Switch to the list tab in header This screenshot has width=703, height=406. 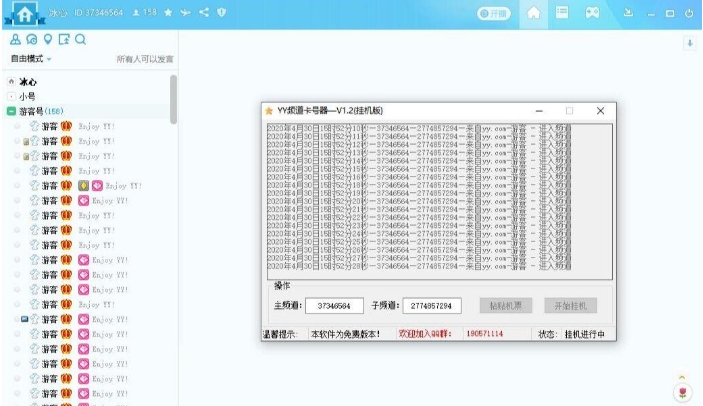pyautogui.click(x=562, y=13)
